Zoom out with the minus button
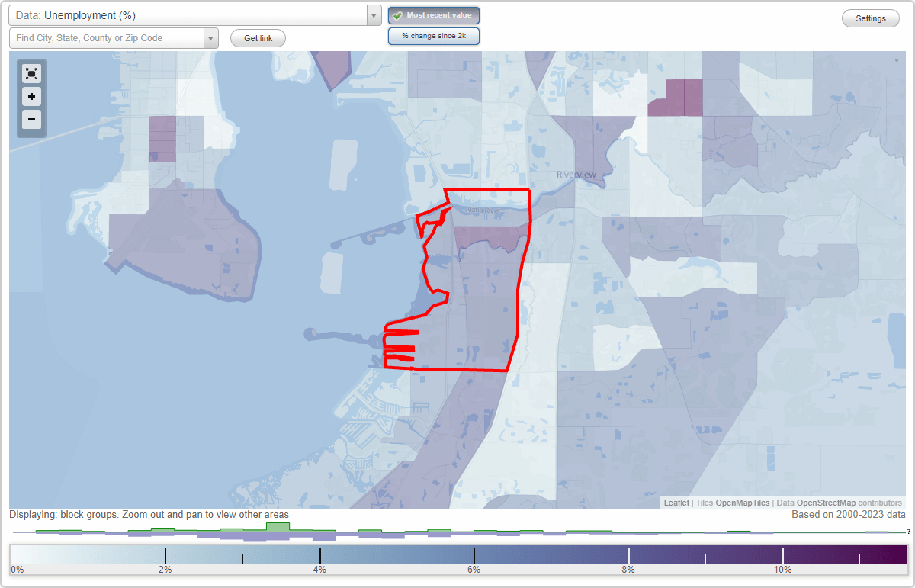 coord(31,119)
